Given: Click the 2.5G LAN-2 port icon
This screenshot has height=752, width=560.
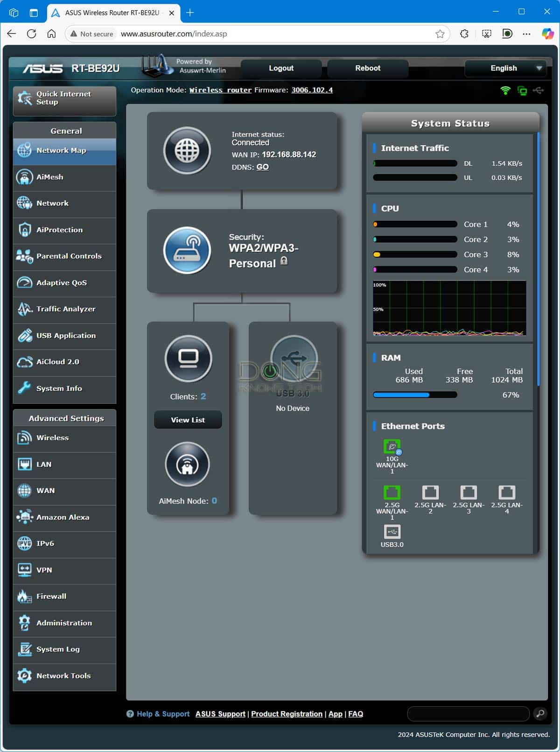Looking at the screenshot, I should pyautogui.click(x=430, y=492).
